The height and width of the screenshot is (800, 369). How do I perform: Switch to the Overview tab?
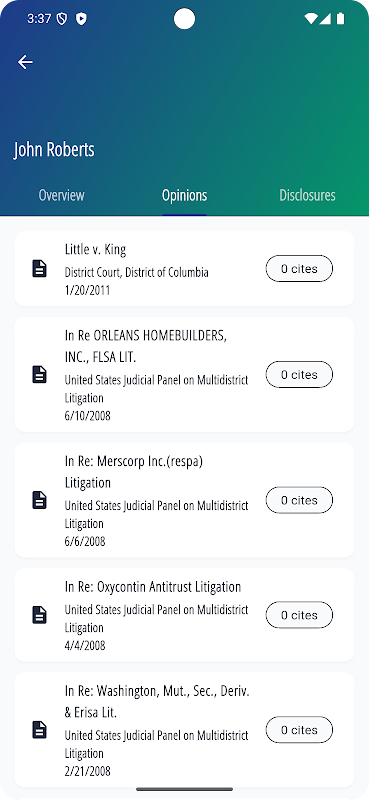[61, 195]
